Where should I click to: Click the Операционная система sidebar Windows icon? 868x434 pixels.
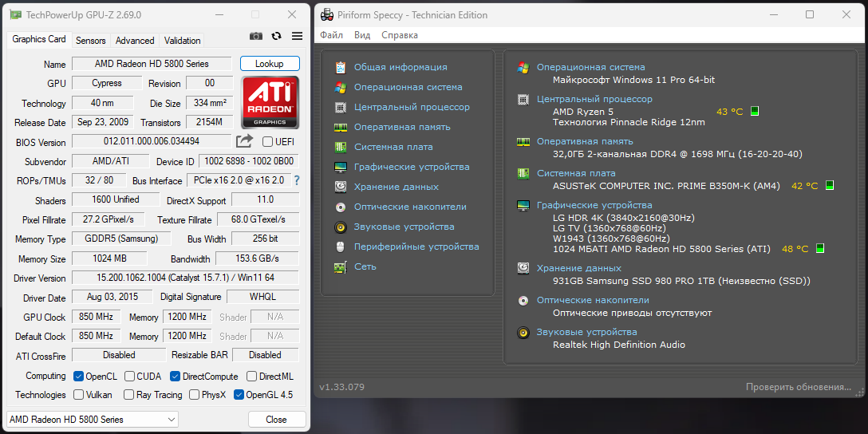[x=341, y=88]
